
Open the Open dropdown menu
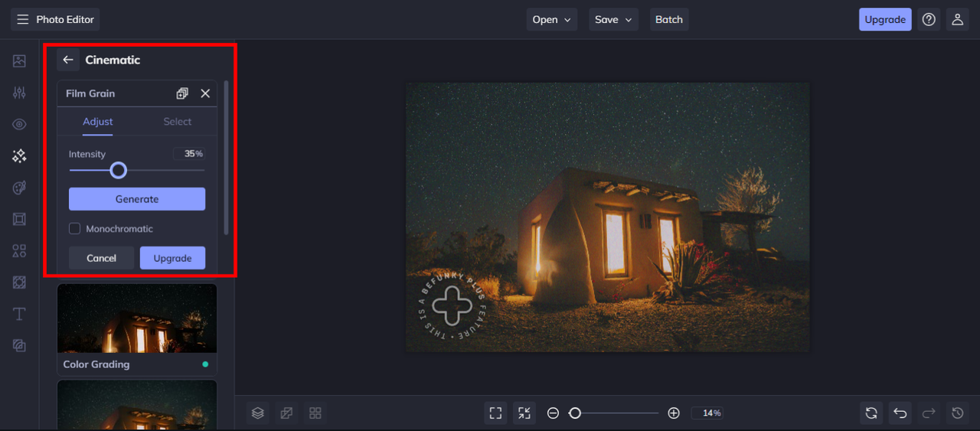(x=553, y=20)
